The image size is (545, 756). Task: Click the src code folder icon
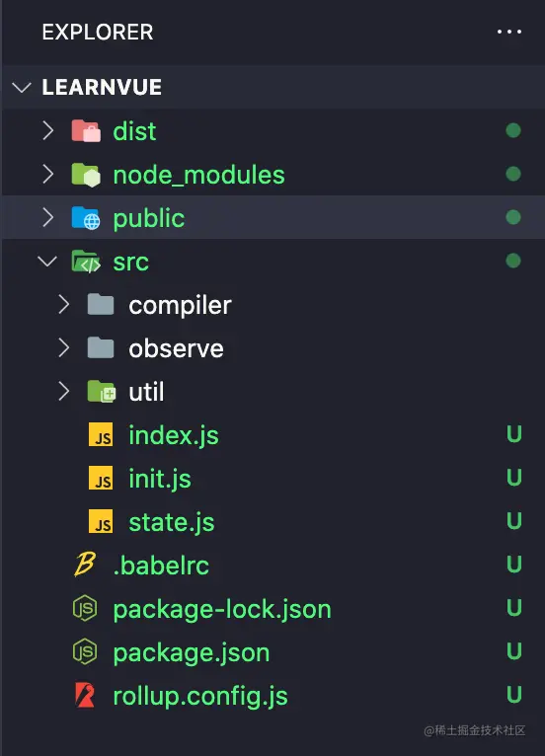click(x=86, y=262)
